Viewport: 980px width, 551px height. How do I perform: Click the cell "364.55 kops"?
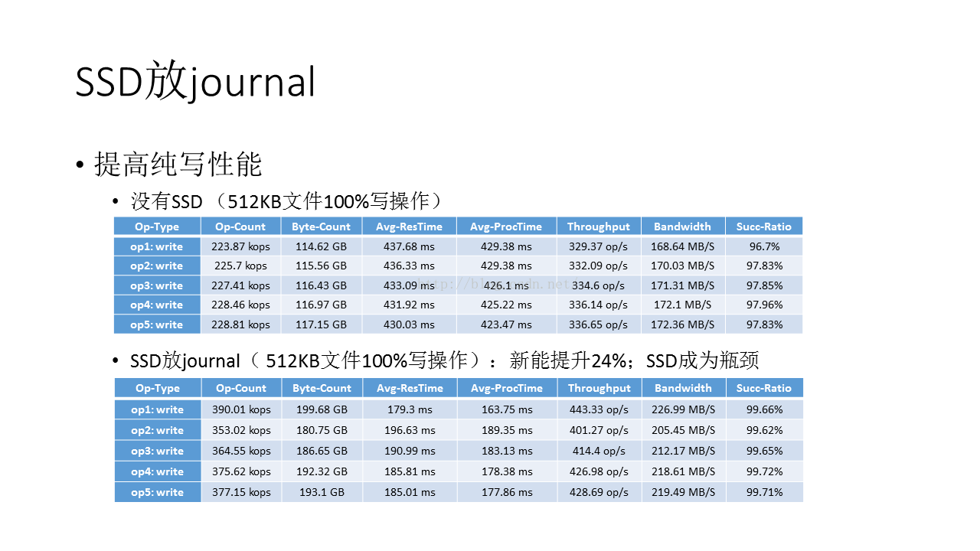point(241,451)
